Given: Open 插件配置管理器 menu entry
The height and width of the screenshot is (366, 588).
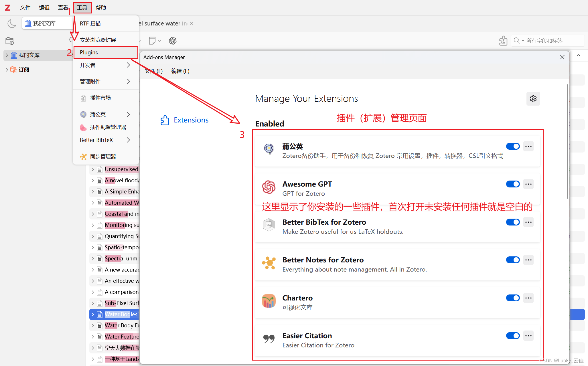Looking at the screenshot, I should pyautogui.click(x=106, y=127).
